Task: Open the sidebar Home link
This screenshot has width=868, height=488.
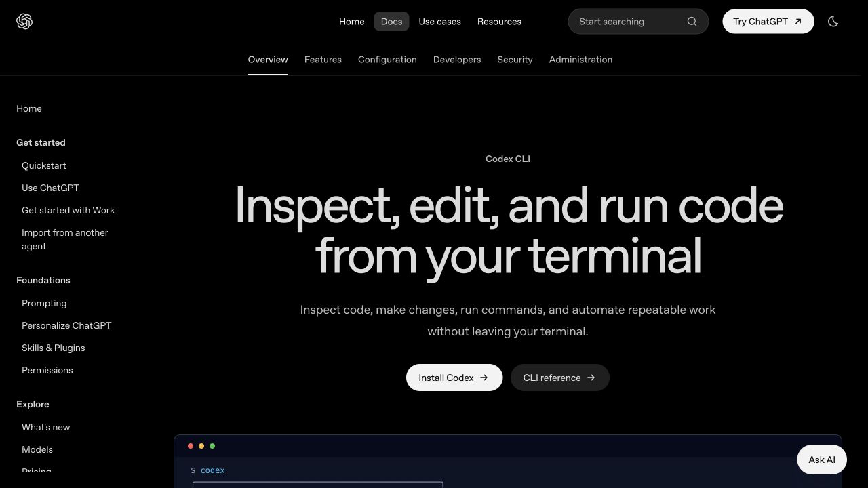Action: [29, 108]
